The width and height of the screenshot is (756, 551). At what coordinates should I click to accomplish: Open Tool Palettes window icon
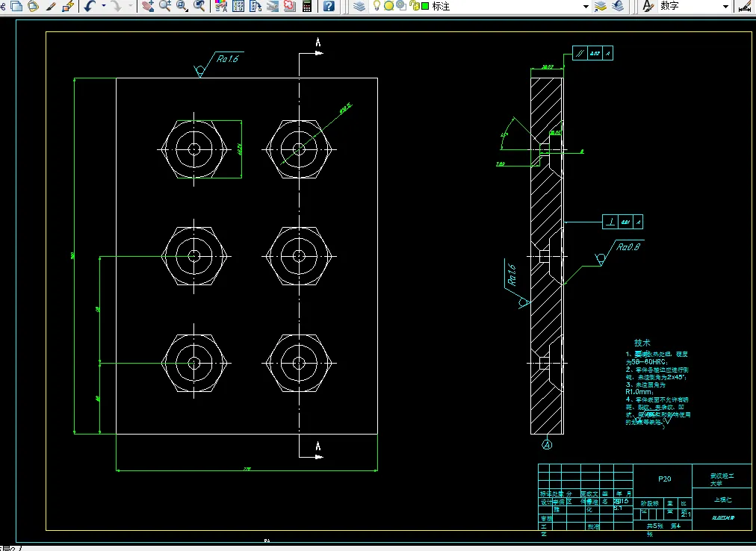[x=255, y=6]
